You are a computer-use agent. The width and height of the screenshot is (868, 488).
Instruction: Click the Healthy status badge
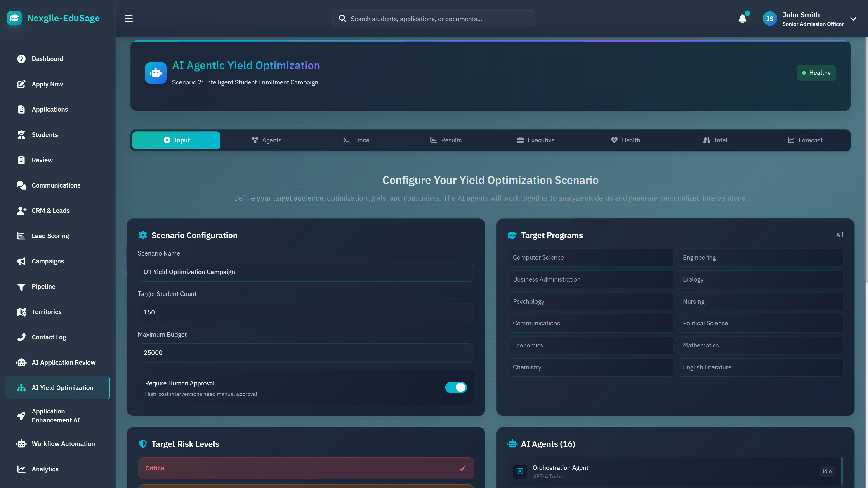[x=816, y=73]
